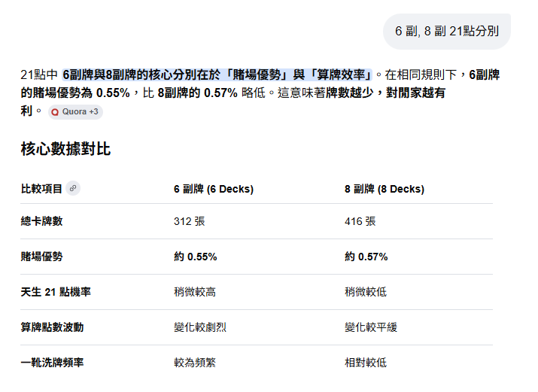Click the Quora logo icon in source chip
Image resolution: width=538 pixels, height=392 pixels.
click(x=55, y=112)
